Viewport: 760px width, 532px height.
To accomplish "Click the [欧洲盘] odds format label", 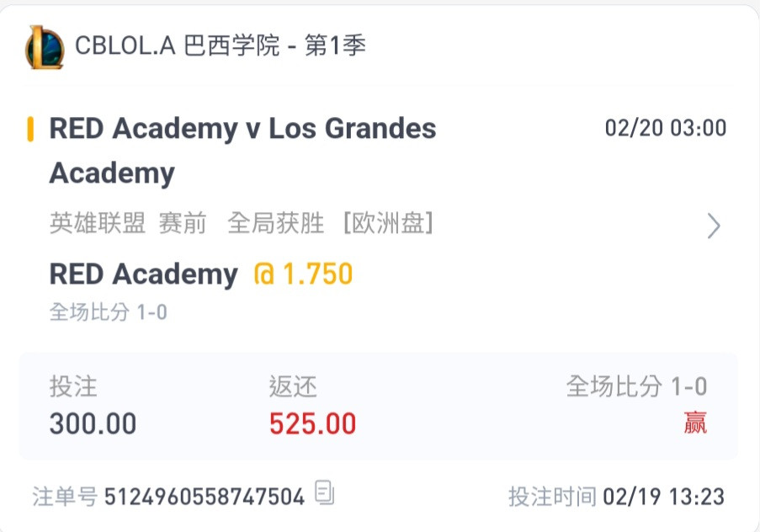I will pos(388,224).
